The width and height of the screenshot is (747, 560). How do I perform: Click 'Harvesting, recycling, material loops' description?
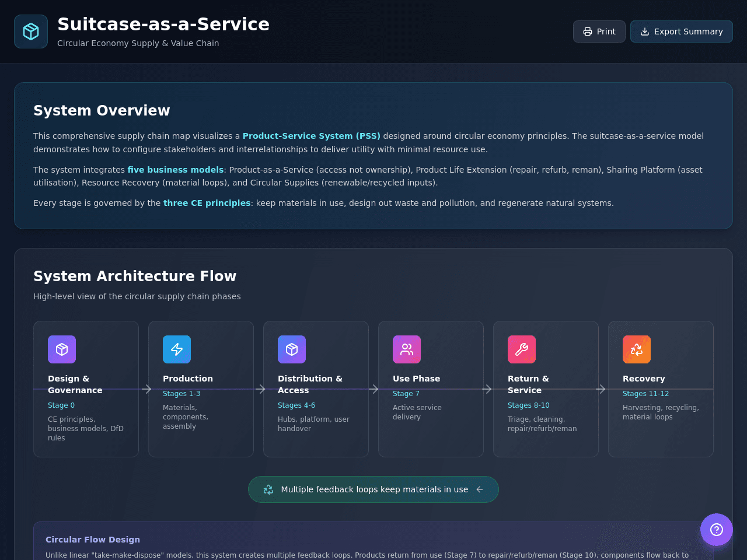[661, 412]
